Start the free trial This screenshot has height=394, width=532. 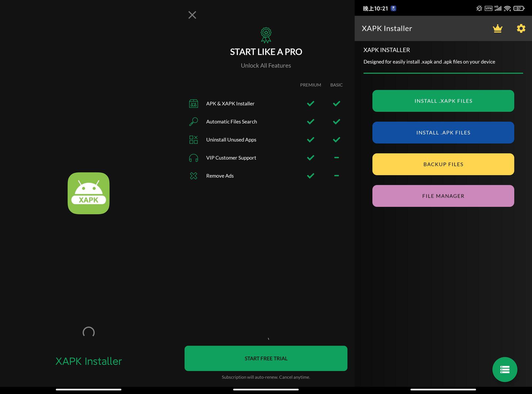click(266, 358)
